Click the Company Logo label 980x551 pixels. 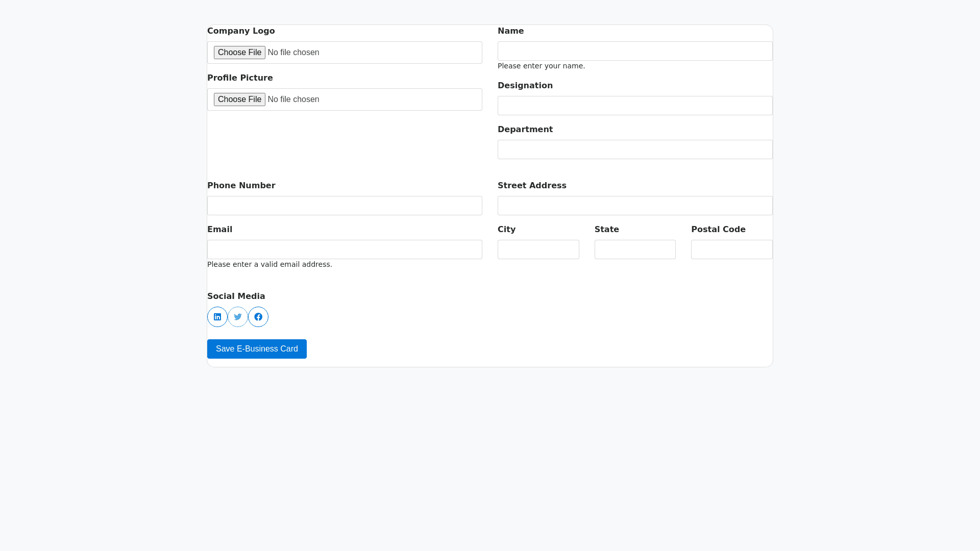pos(241,31)
